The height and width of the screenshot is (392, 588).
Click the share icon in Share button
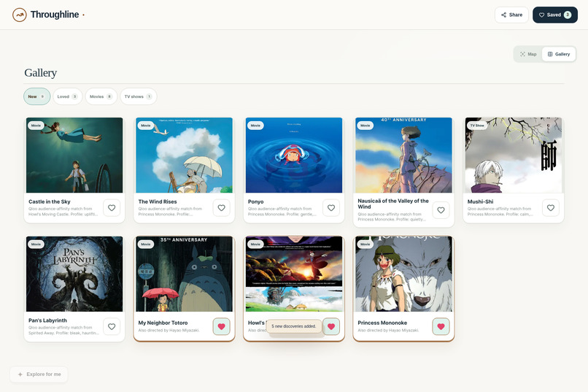(x=503, y=15)
